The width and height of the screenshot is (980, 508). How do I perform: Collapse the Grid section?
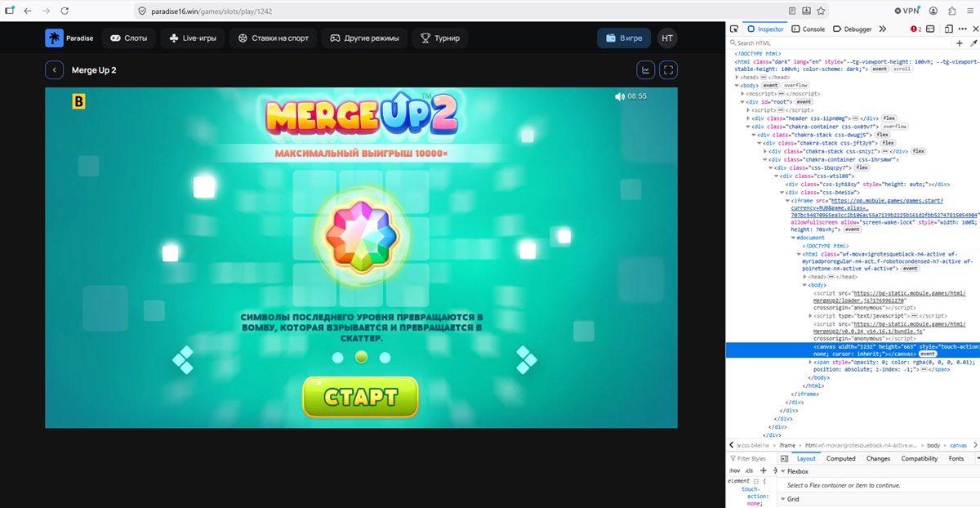point(783,499)
